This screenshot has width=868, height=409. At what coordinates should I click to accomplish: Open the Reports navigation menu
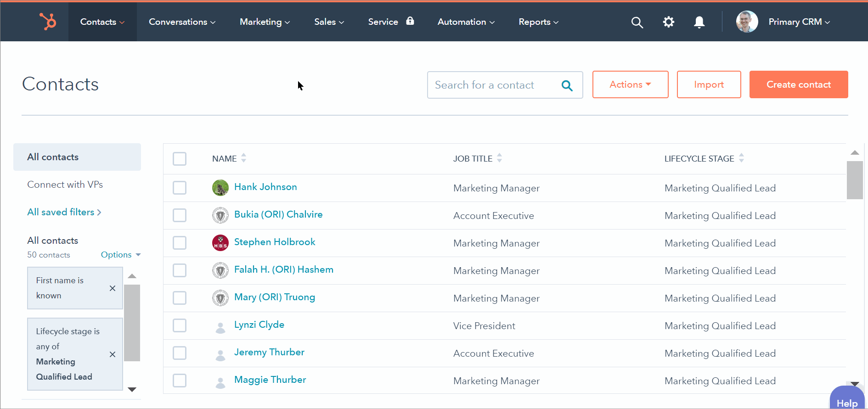(x=538, y=22)
